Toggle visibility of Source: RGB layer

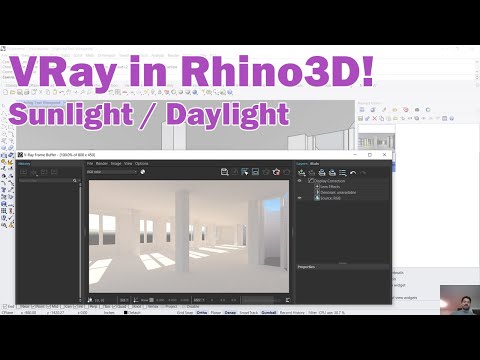(300, 198)
